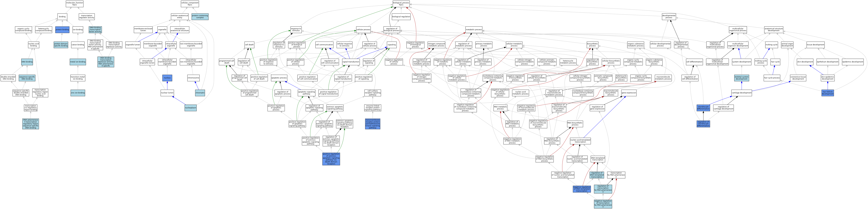Select 'anatomical structure development' node
The height and width of the screenshot is (209, 868).
pyautogui.click(x=774, y=30)
